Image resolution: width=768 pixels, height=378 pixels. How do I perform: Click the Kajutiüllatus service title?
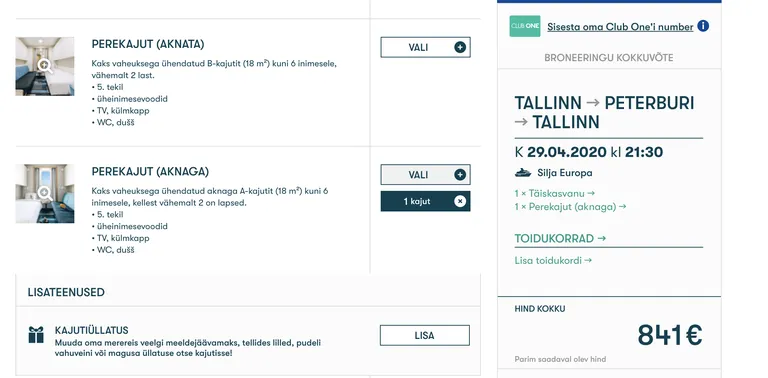click(92, 331)
